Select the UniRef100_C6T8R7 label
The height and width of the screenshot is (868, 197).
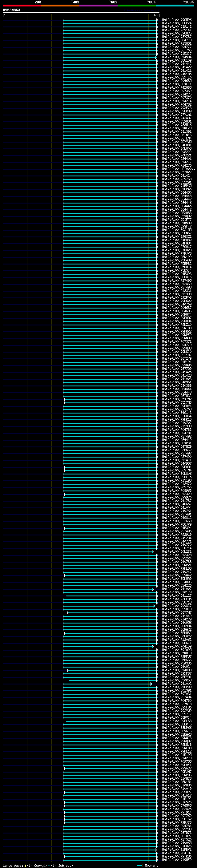[x=177, y=836]
